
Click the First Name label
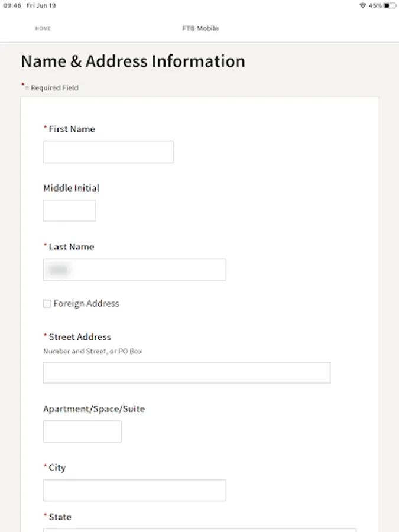pyautogui.click(x=72, y=129)
